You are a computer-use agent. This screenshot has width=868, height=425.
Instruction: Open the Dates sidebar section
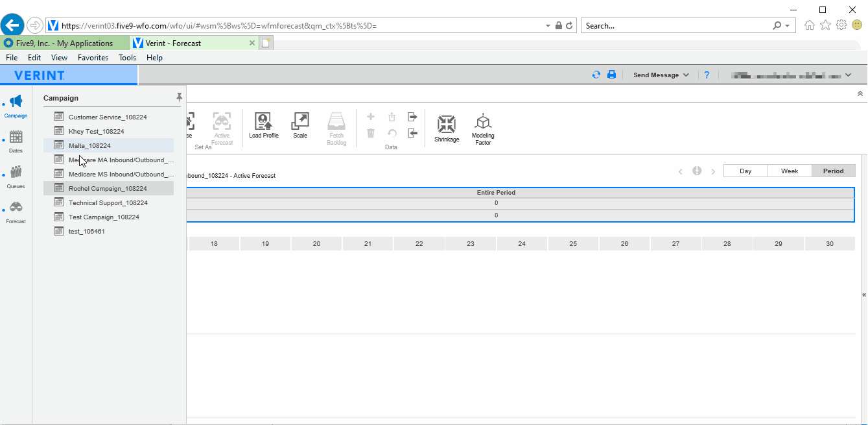(16, 141)
